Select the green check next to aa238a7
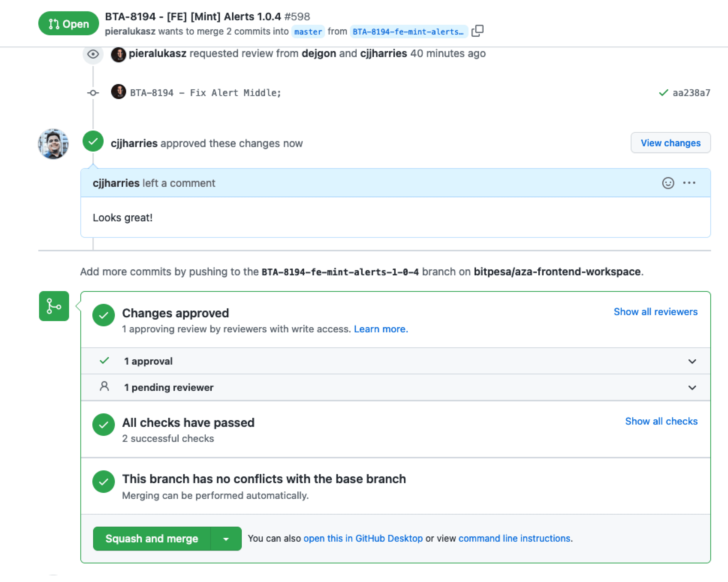This screenshot has height=582, width=728. [x=664, y=92]
